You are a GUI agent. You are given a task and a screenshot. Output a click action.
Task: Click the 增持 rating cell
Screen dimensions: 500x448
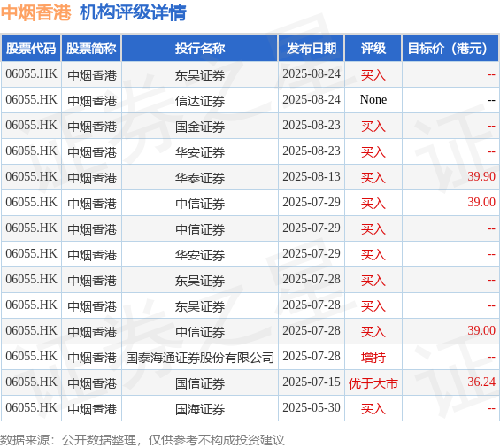pos(373,358)
